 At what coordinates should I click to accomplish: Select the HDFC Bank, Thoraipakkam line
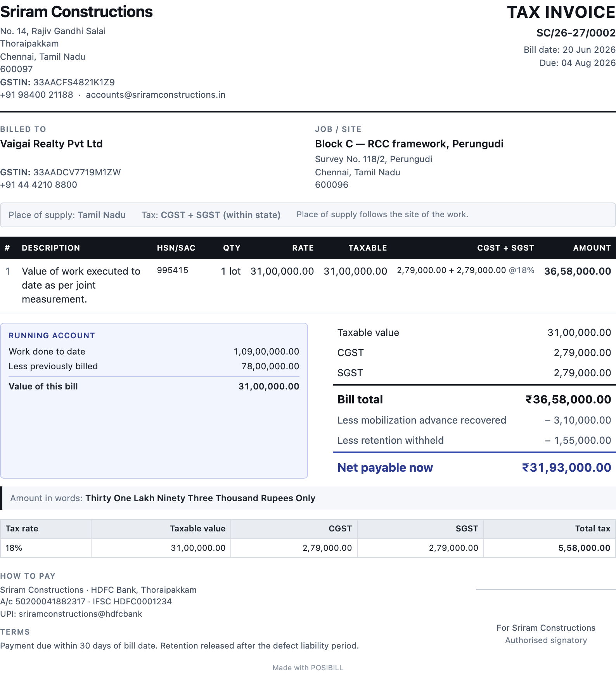(98, 590)
